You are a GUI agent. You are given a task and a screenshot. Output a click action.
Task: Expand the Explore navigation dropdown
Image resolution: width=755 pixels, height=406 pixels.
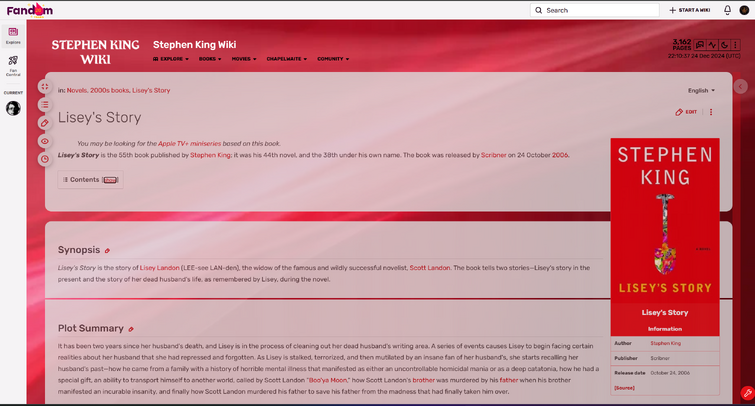tap(171, 59)
